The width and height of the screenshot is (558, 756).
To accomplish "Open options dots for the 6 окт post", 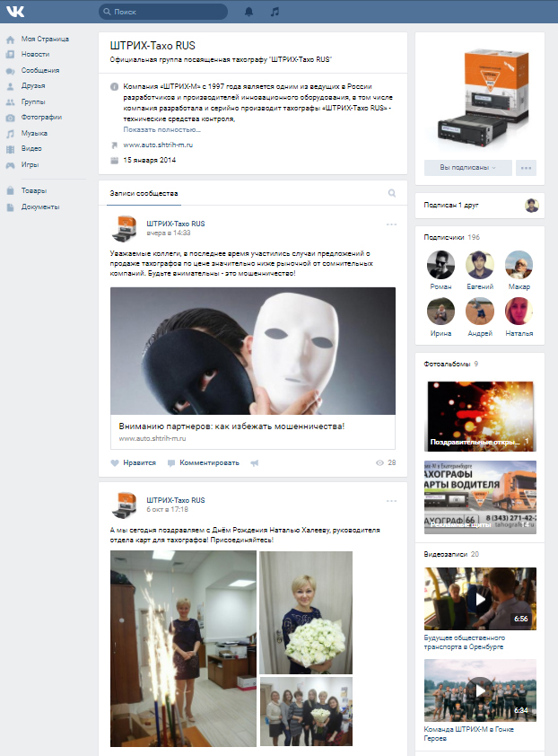I will tap(391, 501).
